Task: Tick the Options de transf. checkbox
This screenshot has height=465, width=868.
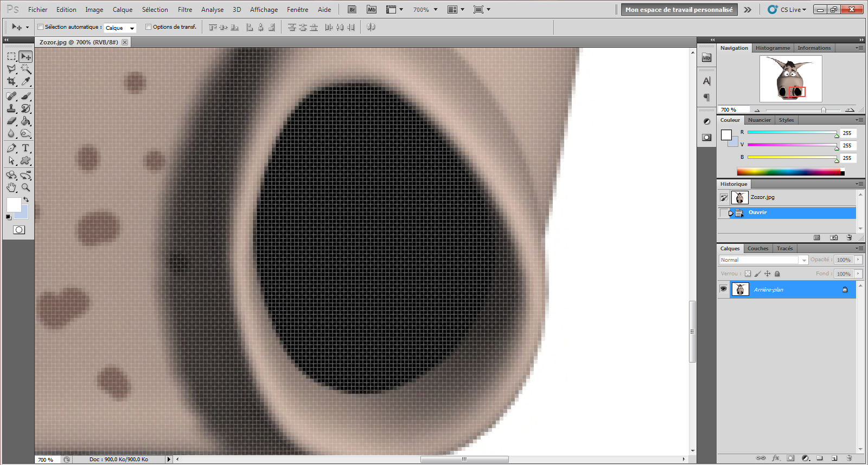Action: click(148, 27)
